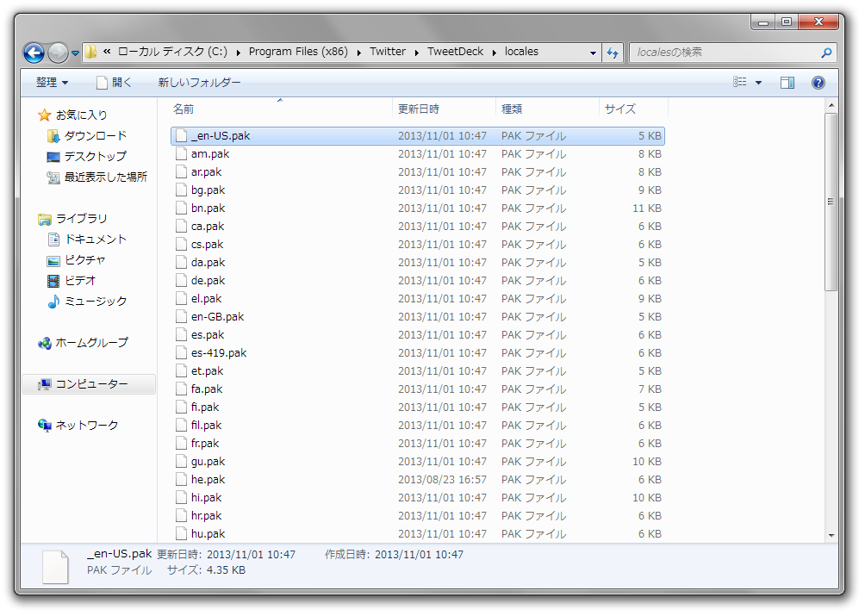Select the da.pak file
Viewport: 865px width, 616px height.
point(418,263)
